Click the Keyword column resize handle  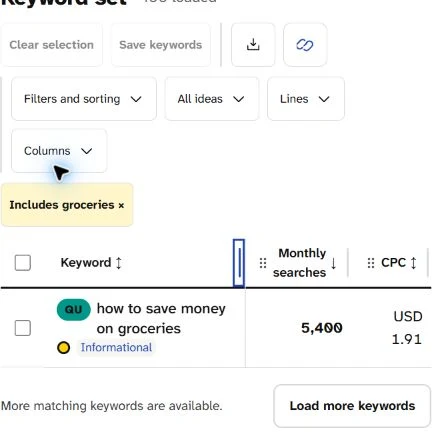(239, 263)
